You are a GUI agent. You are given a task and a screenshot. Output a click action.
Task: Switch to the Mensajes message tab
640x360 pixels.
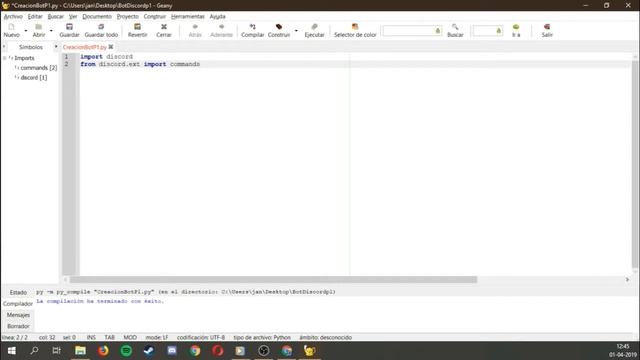(x=18, y=315)
